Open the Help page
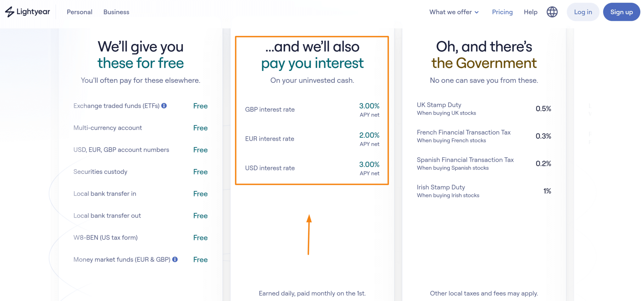Screen dimensions: 644x301 point(530,12)
